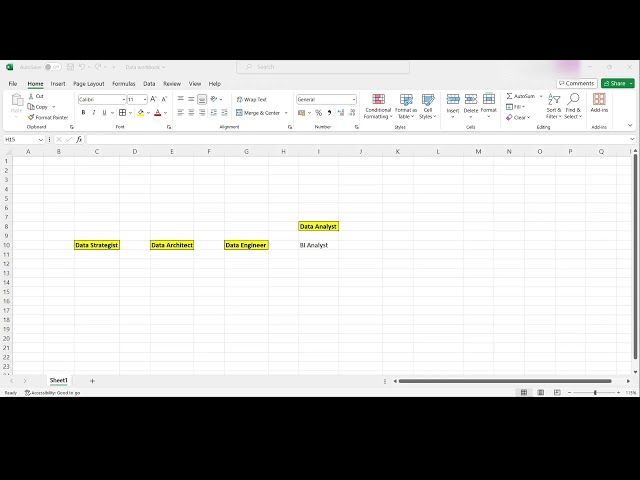Apply comma style number format

pyautogui.click(x=329, y=113)
